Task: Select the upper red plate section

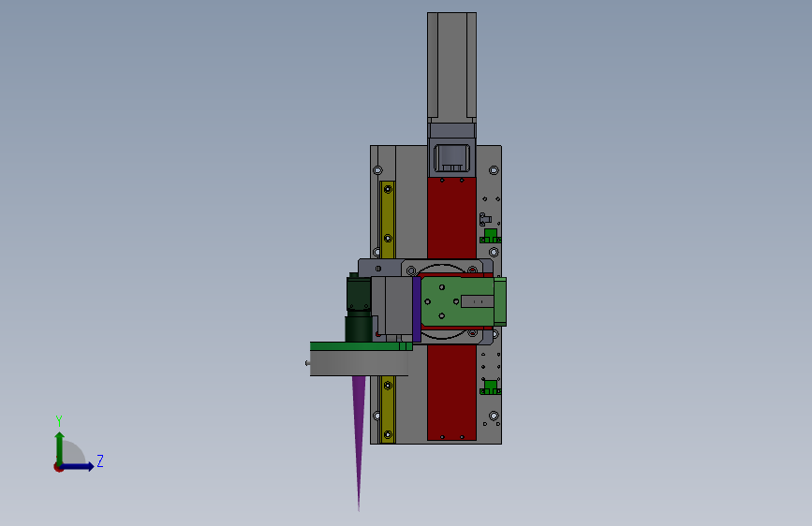Action: [x=451, y=217]
